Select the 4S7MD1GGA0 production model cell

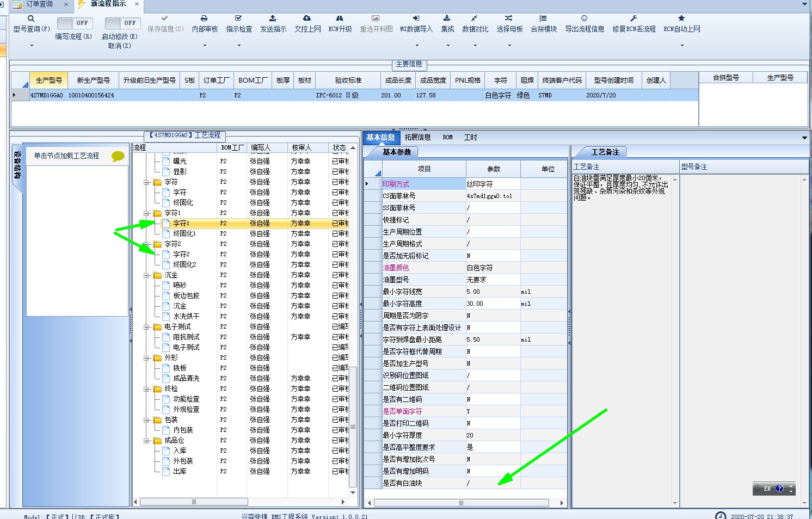pyautogui.click(x=47, y=95)
